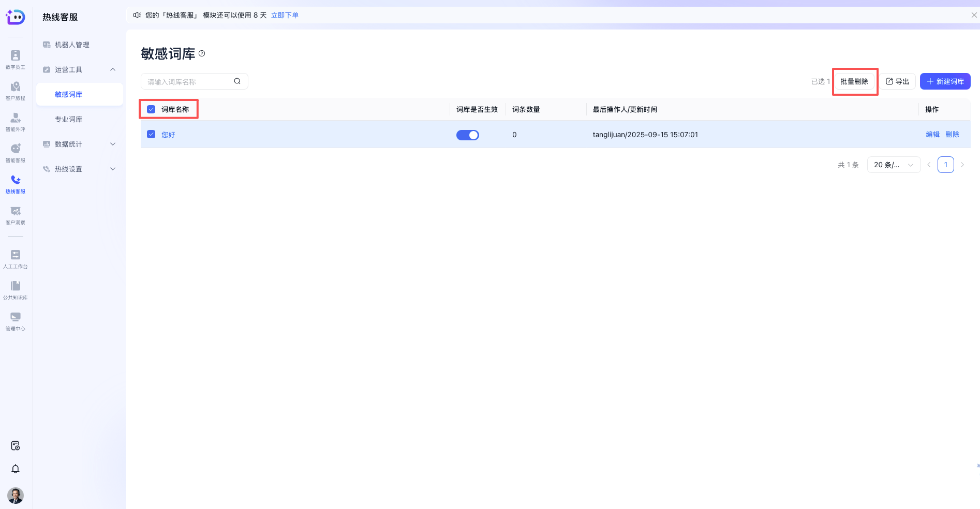Uncheck the 您好 row checkbox
980x509 pixels.
tap(151, 134)
